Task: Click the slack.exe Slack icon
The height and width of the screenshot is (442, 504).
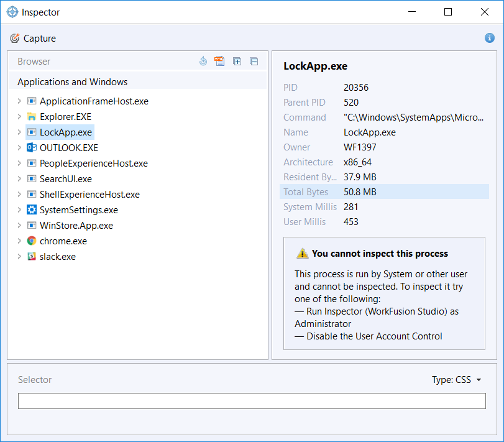Action: pos(32,257)
